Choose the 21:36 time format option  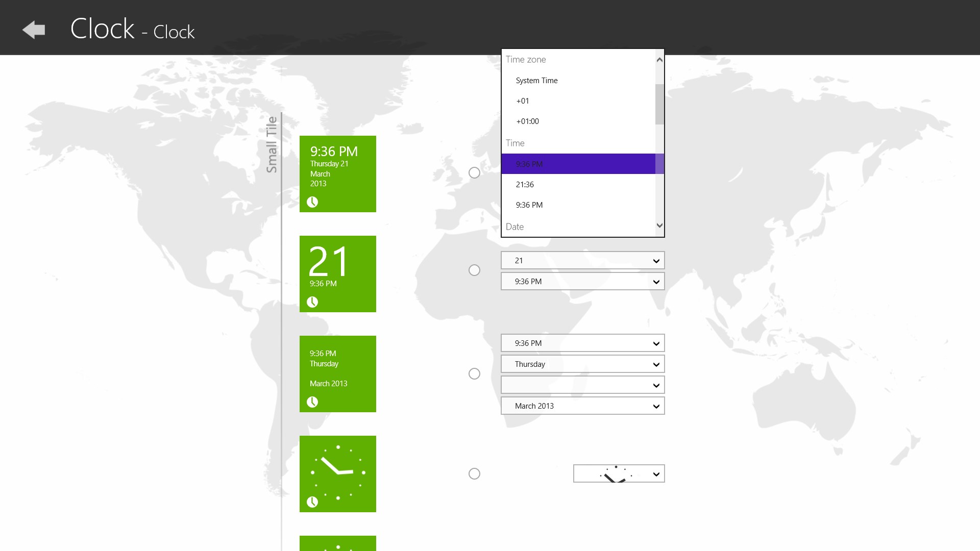[x=525, y=185]
